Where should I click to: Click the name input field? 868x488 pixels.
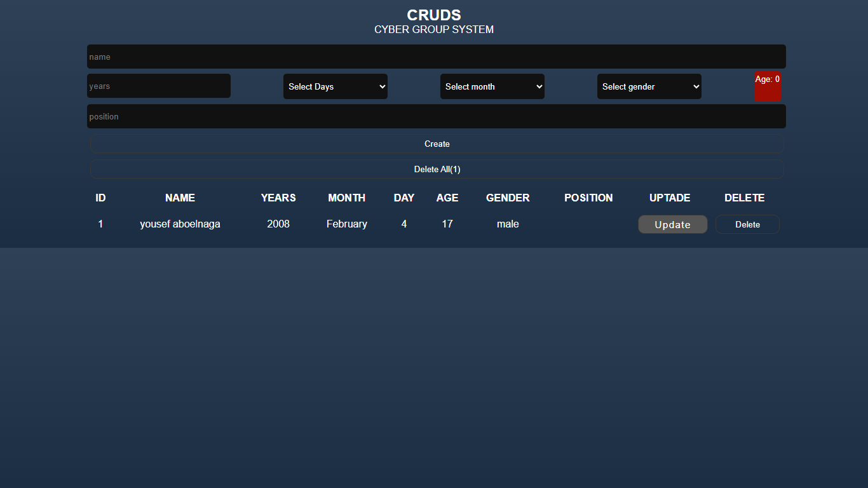[x=436, y=57]
